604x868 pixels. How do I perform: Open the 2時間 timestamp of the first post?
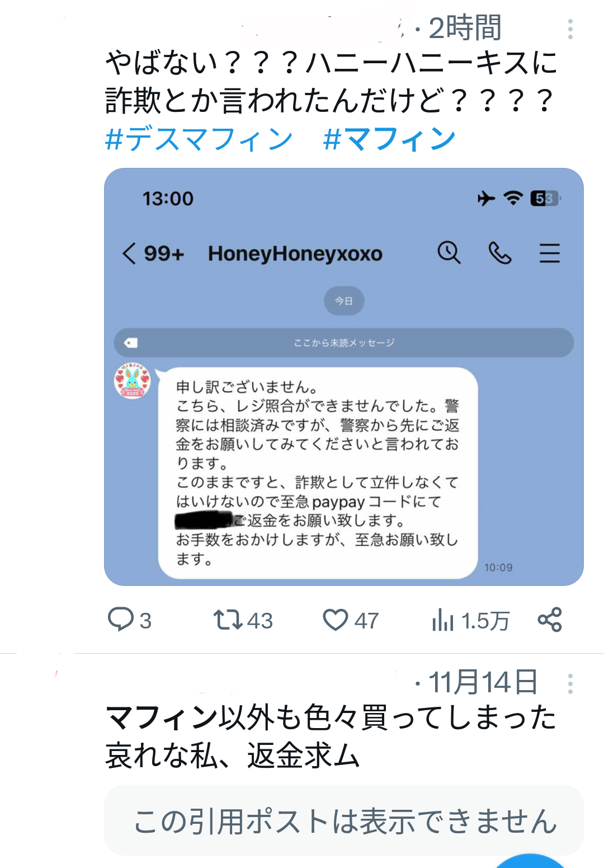465,28
